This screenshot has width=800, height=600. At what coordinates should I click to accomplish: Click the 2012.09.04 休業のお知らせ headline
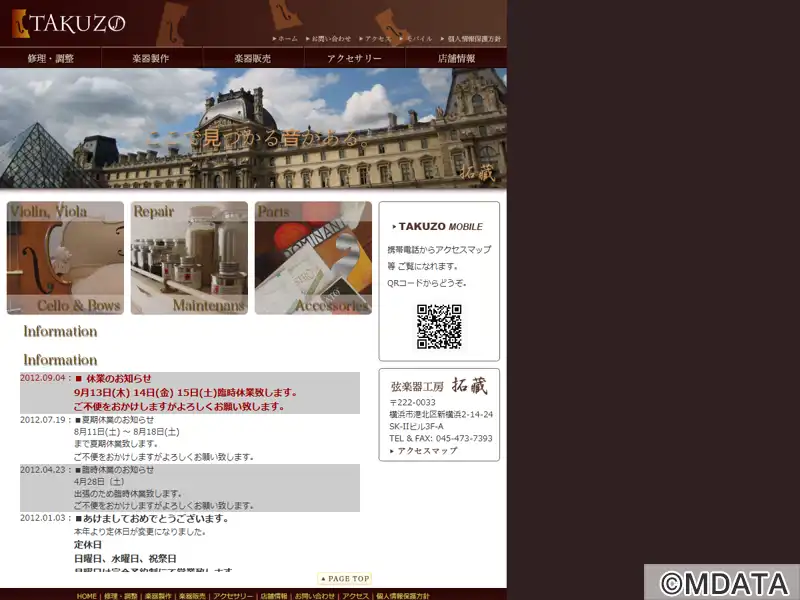point(113,379)
